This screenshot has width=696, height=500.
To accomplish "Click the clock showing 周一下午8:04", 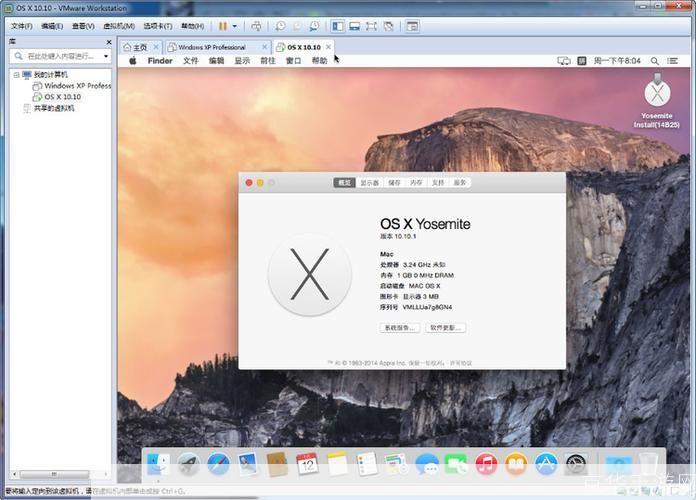I will (x=617, y=61).
